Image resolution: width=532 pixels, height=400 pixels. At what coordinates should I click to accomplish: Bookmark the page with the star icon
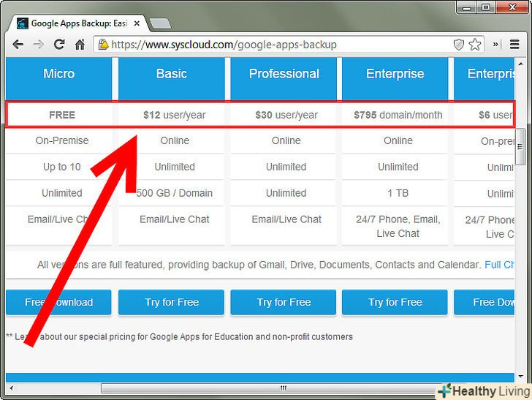coord(475,45)
